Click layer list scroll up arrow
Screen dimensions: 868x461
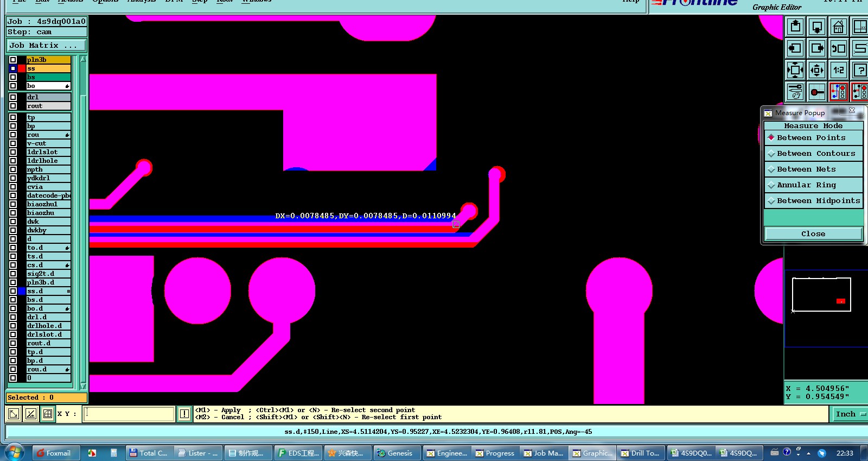pyautogui.click(x=83, y=59)
